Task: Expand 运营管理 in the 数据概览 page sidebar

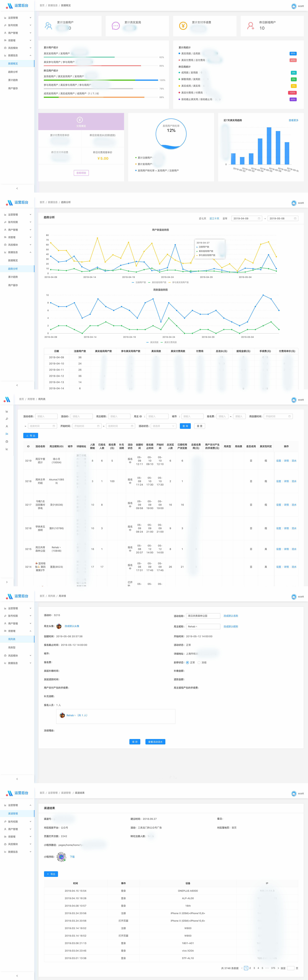Action: (17, 18)
